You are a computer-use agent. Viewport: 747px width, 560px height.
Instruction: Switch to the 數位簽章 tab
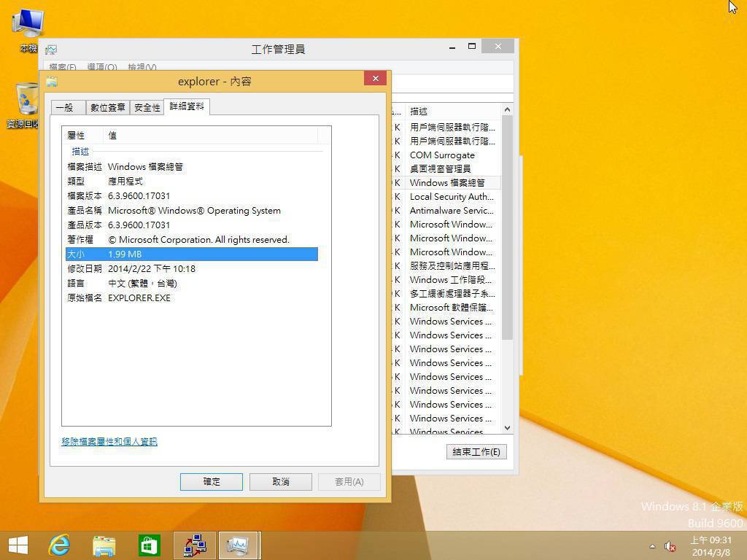(x=108, y=108)
